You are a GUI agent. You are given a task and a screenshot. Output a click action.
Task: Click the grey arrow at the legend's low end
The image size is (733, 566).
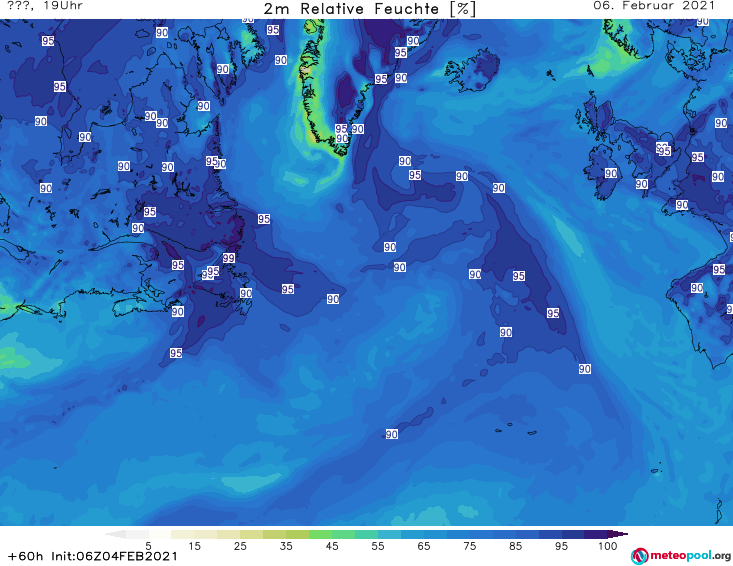click(116, 534)
